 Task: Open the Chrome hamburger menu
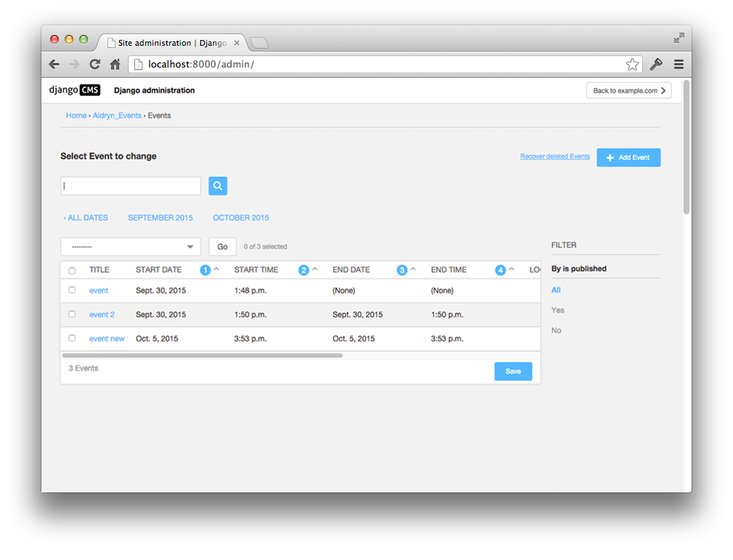pos(679,65)
